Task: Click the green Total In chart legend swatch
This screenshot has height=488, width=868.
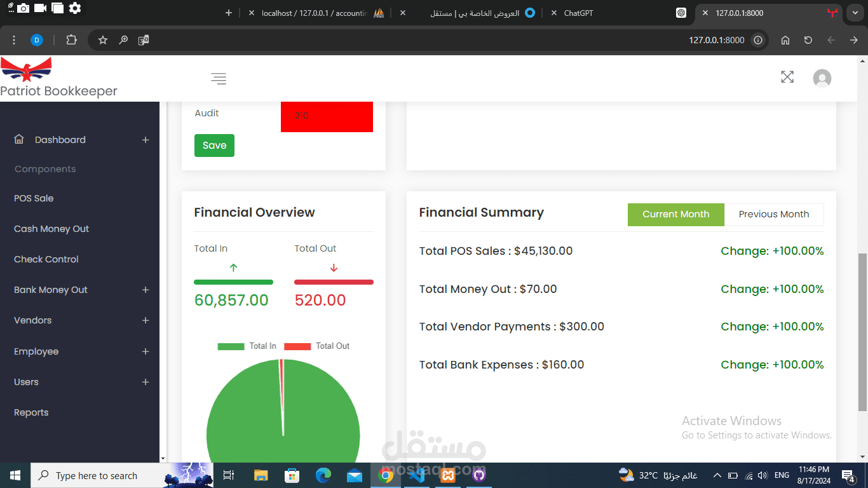Action: pos(231,346)
